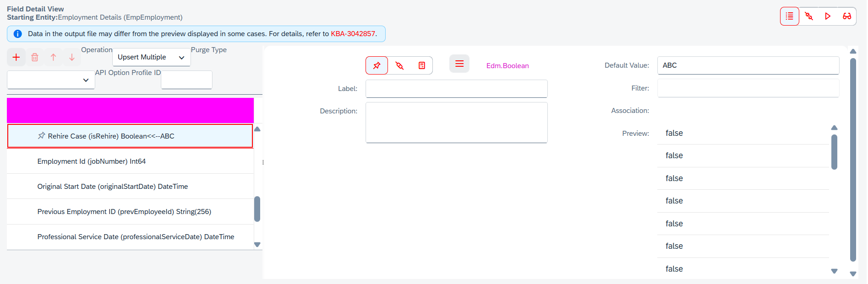Click pin icon on Rehire Case row
Image resolution: width=868 pixels, height=284 pixels.
41,136
